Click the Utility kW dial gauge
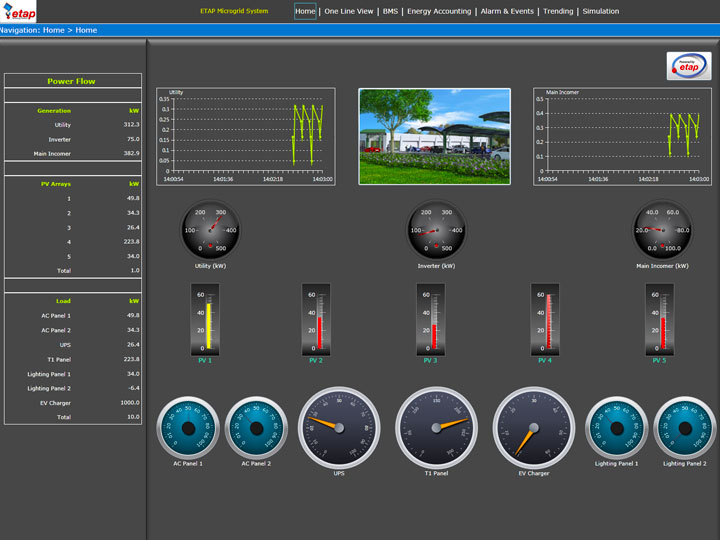The width and height of the screenshot is (720, 540). pyautogui.click(x=209, y=230)
